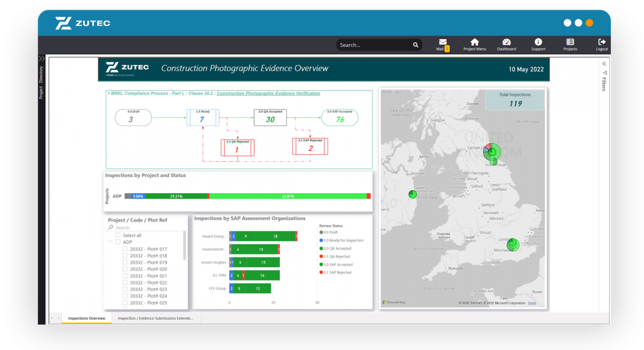Tick the Select all checkbox
The height and width of the screenshot is (350, 644).
pos(118,235)
